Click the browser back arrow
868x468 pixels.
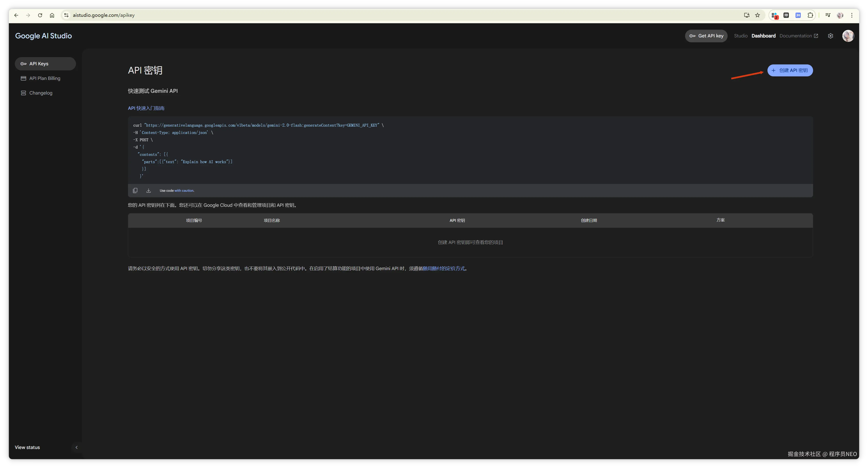[x=16, y=15]
